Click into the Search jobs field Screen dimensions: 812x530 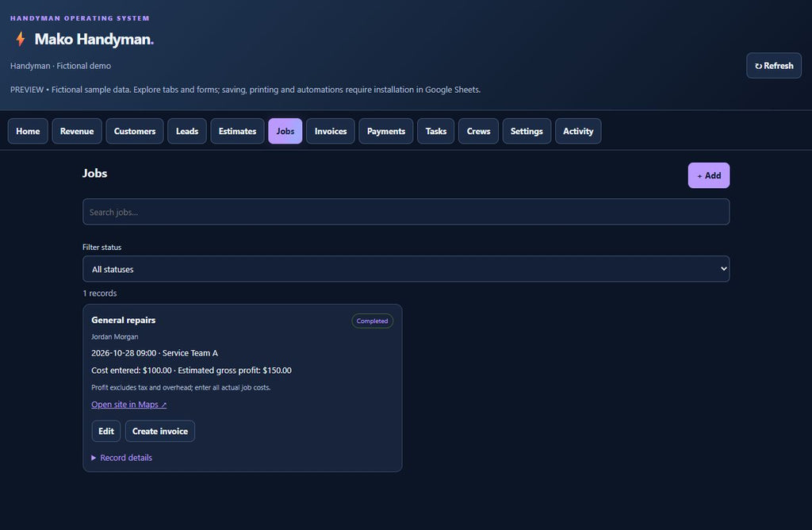tap(406, 212)
